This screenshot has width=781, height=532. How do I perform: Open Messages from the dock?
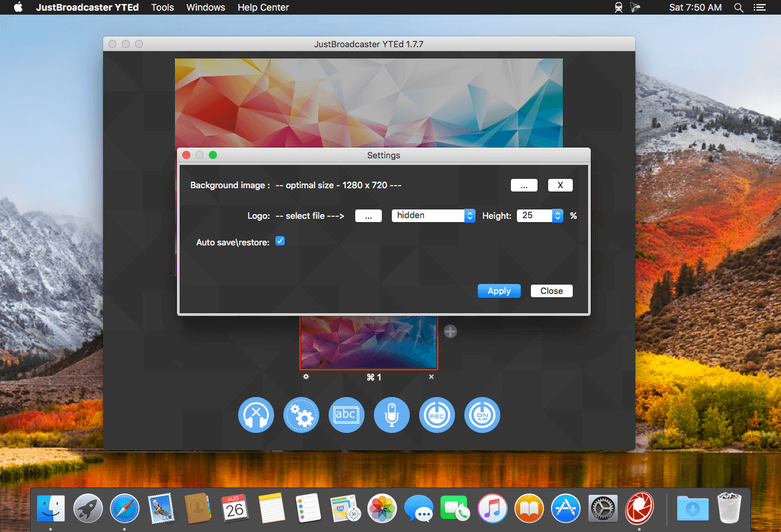tap(418, 509)
